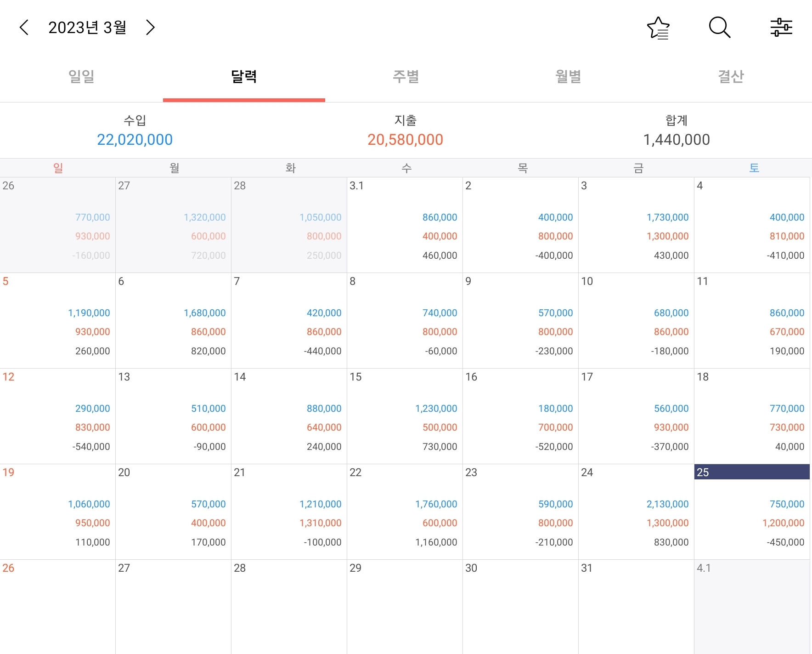Click balance -90,000 on day 13

point(210,447)
